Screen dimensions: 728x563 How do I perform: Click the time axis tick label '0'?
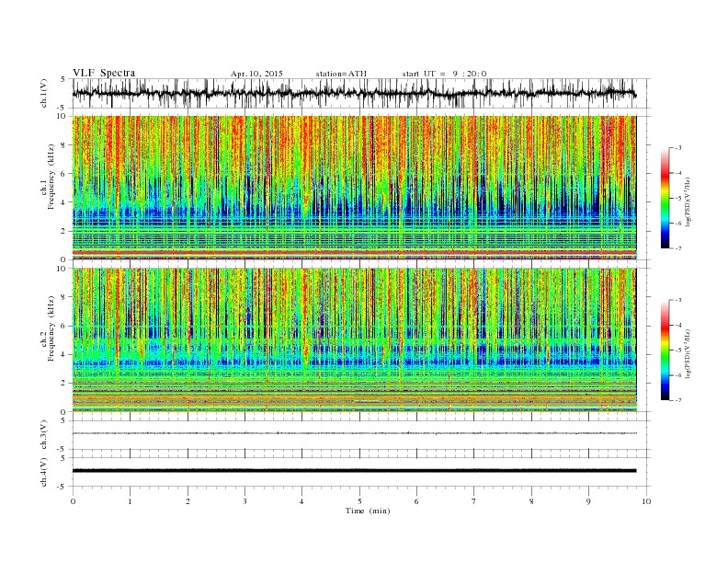coord(73,501)
